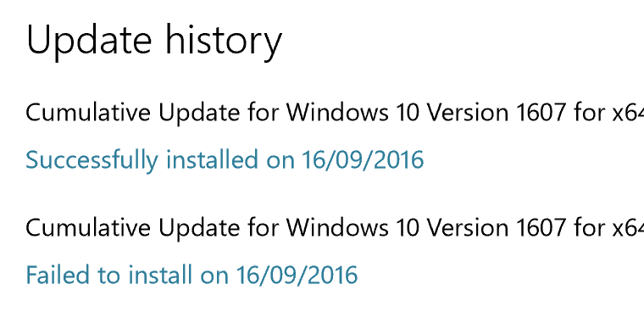The width and height of the screenshot is (644, 312).
Task: Click the word 'Successfully' in the status link
Action: click(92, 160)
